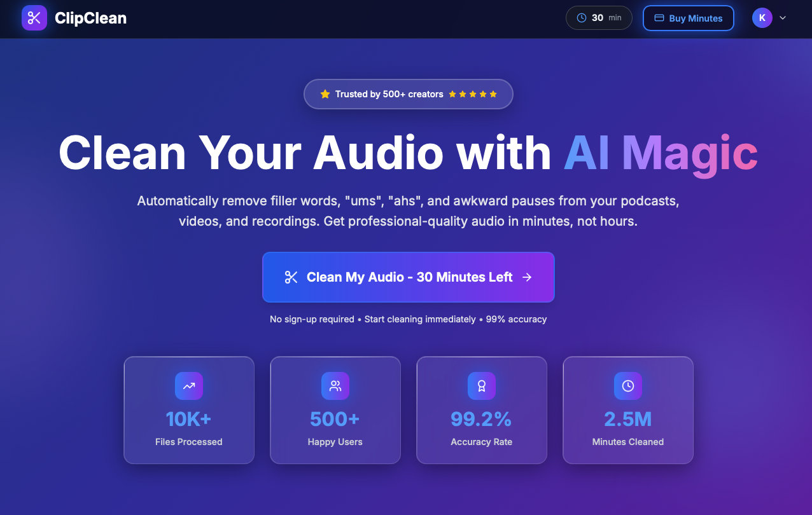Click the five-star rating in the badge
This screenshot has width=812, height=515.
[x=473, y=94]
